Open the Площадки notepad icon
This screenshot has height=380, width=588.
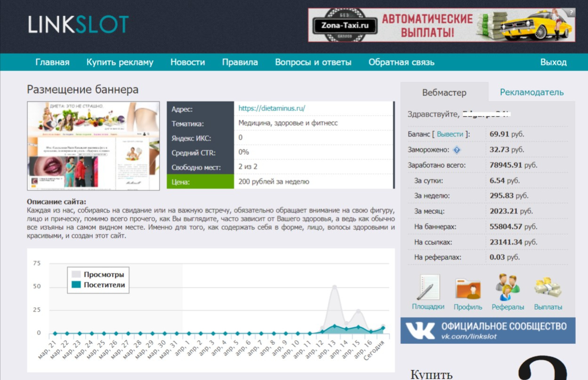pos(428,287)
